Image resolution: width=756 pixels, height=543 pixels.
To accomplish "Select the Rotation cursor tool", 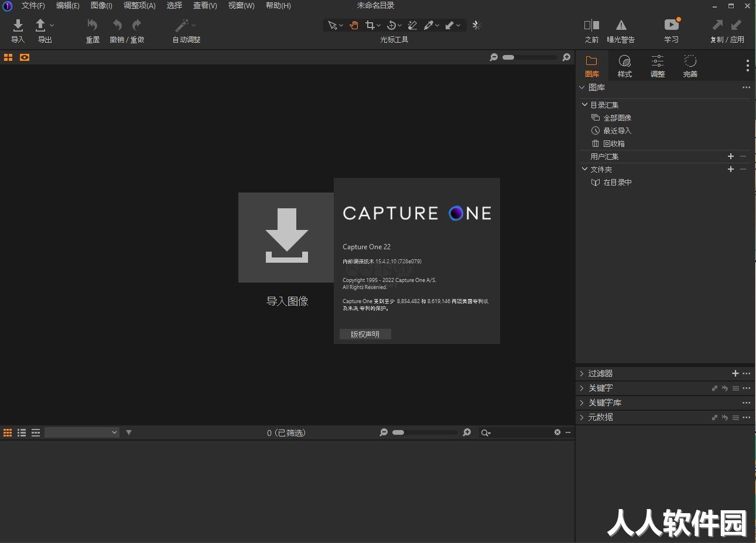I will point(392,25).
